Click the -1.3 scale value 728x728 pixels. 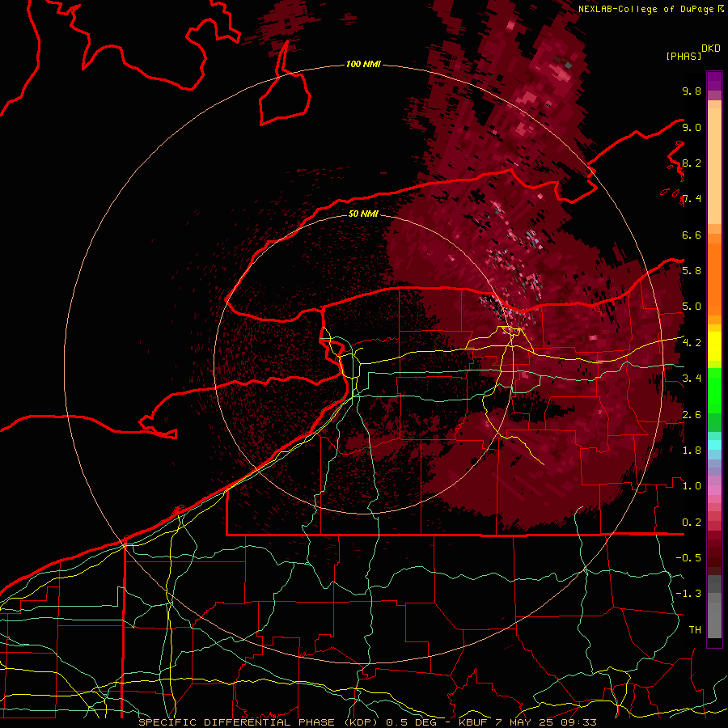688,594
